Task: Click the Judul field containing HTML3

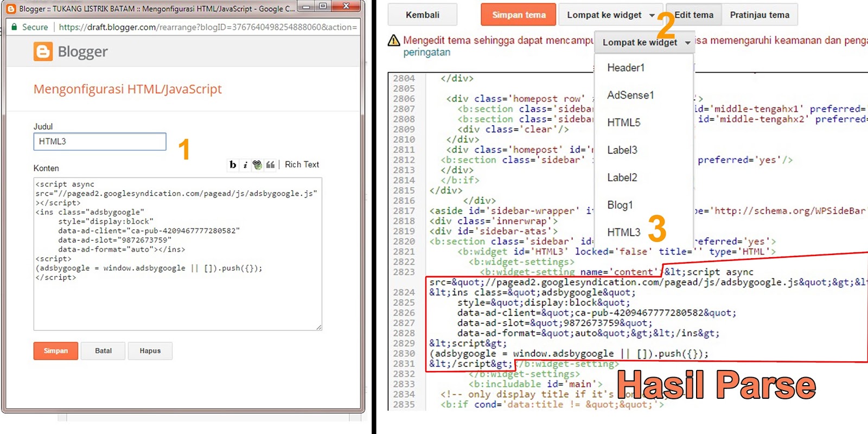Action: pyautogui.click(x=100, y=142)
